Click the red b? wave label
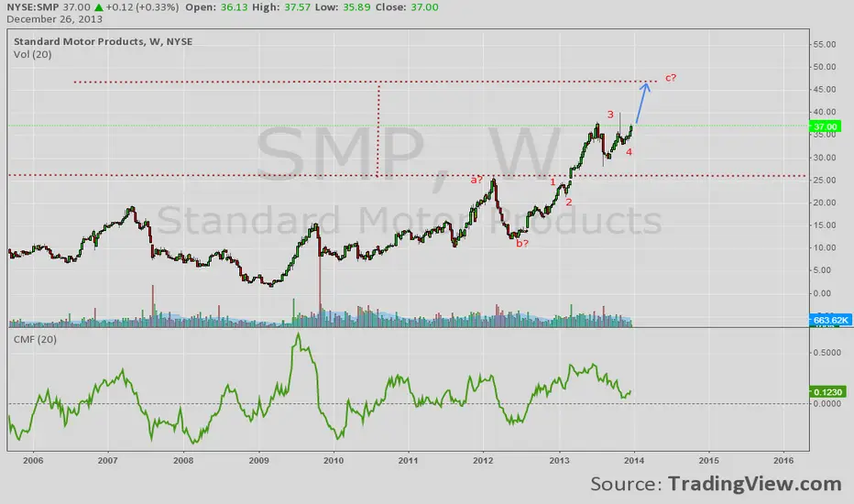The image size is (854, 504). click(521, 243)
